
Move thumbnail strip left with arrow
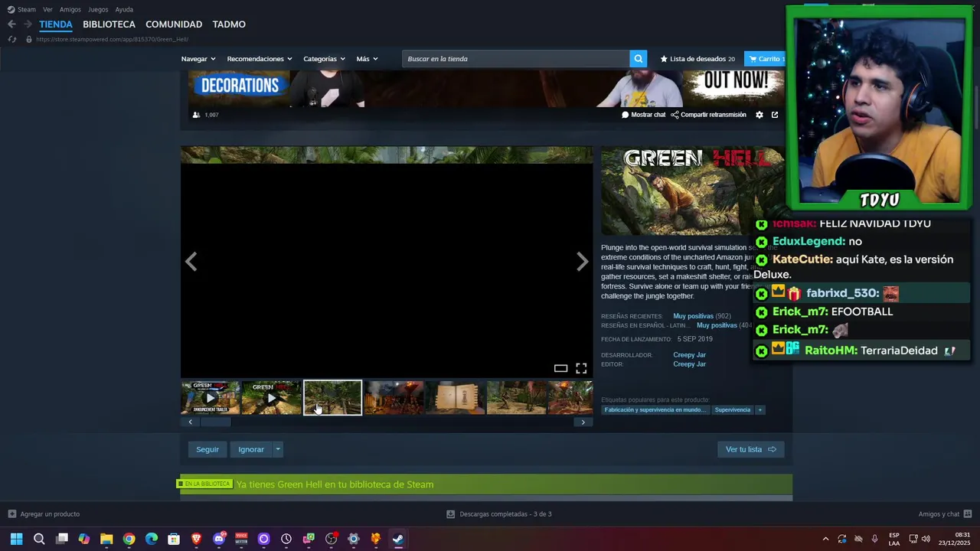[x=191, y=422]
